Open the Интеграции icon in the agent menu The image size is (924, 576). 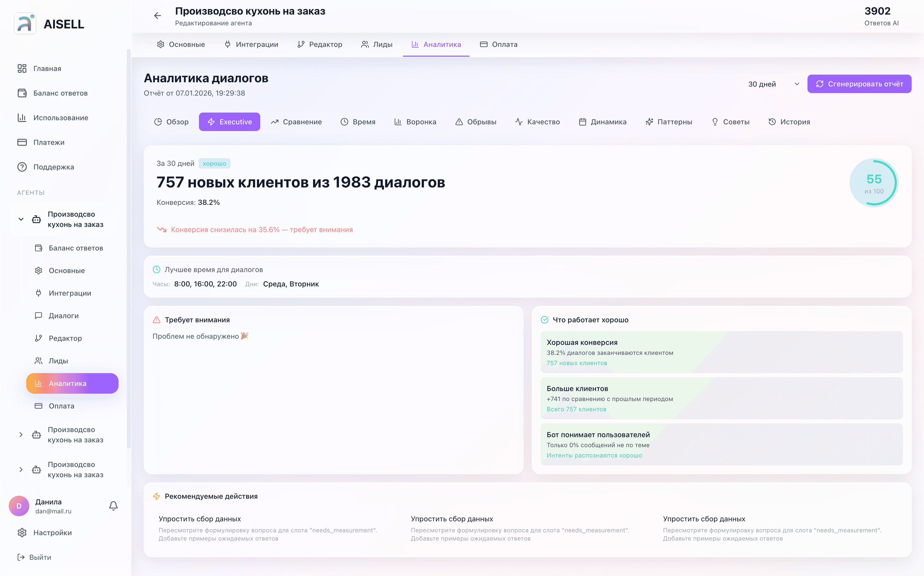click(x=38, y=293)
